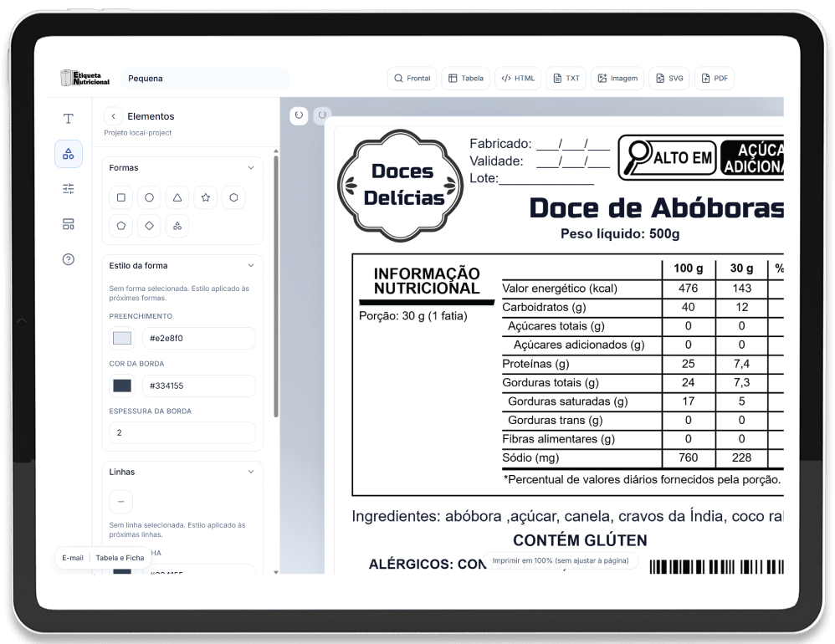Insert a triangle shape
This screenshot has width=835, height=644.
click(x=177, y=197)
